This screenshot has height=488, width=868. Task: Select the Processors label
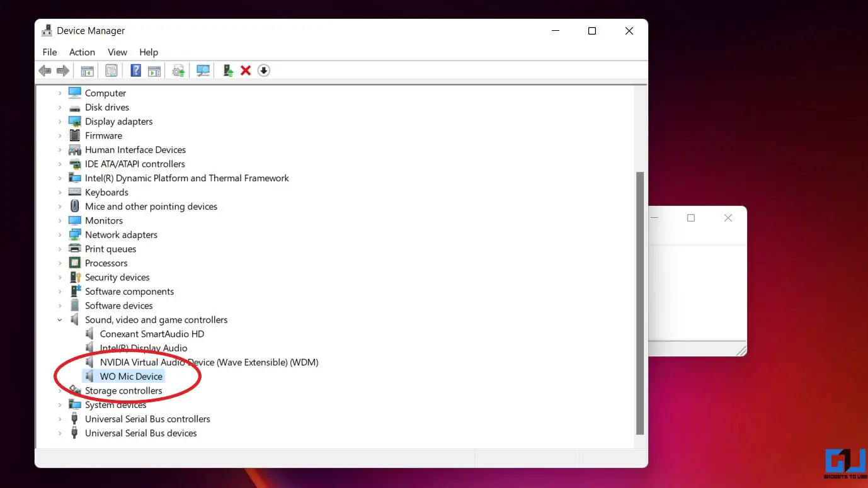click(x=106, y=263)
